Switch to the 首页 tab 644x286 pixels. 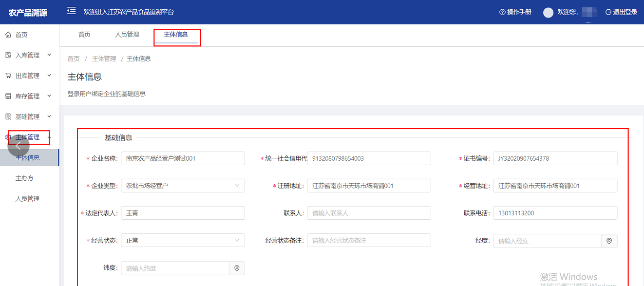(x=84, y=35)
